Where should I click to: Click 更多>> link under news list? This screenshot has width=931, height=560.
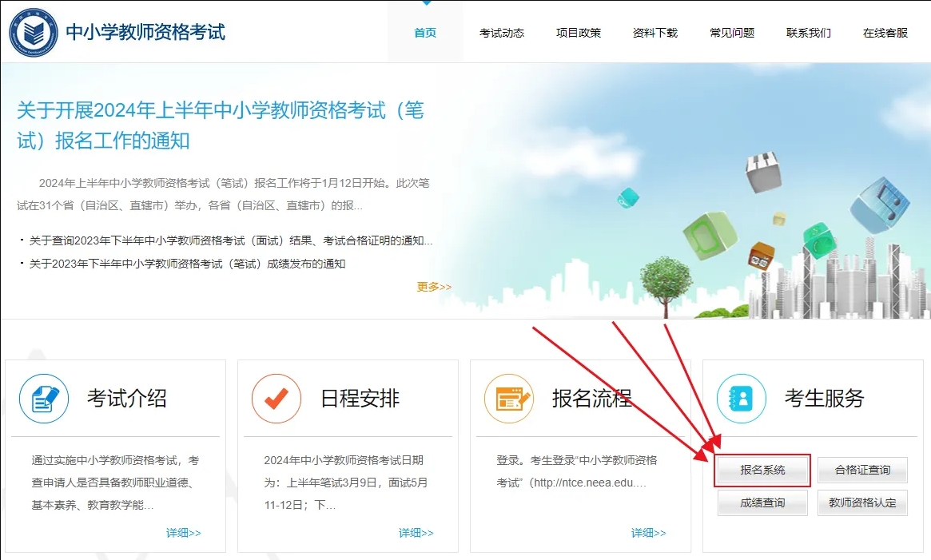434,287
